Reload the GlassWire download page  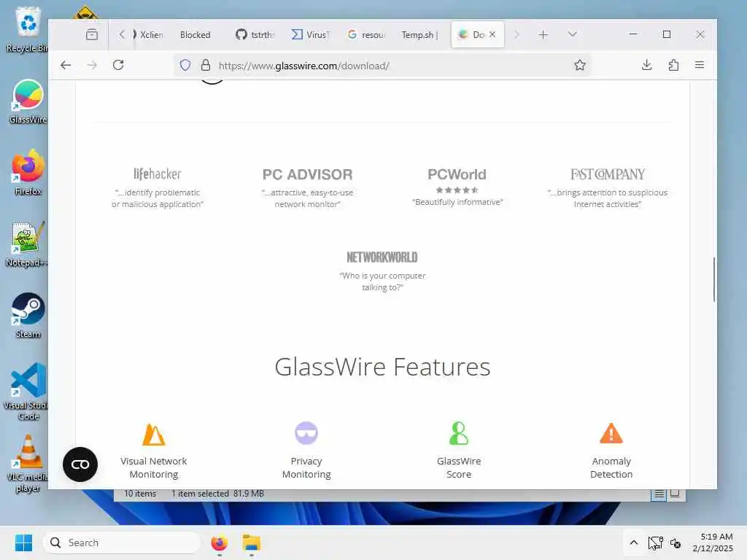pyautogui.click(x=118, y=65)
